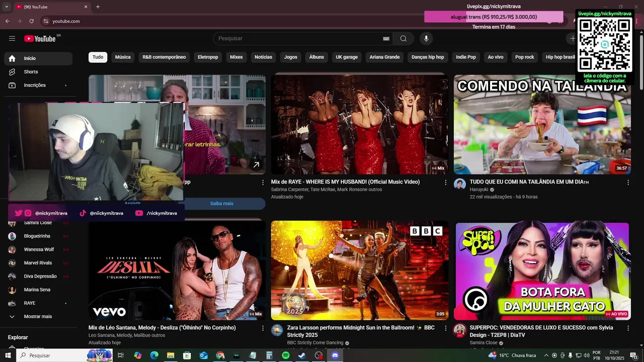644x362 pixels.
Task: Open Inscrições in sidebar
Action: [x=38, y=85]
